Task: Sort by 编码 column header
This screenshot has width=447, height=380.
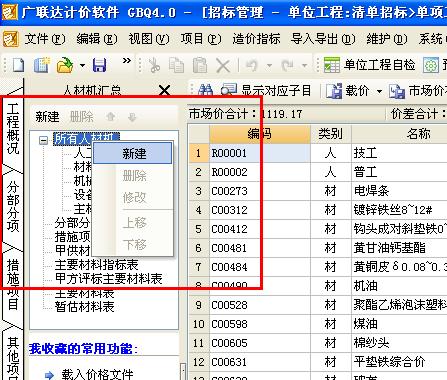Action: (260, 134)
